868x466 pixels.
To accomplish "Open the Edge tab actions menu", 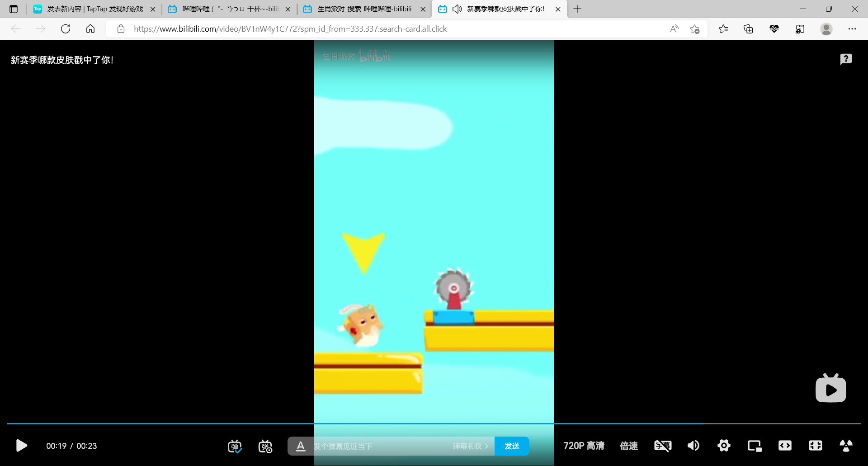I will pyautogui.click(x=14, y=9).
